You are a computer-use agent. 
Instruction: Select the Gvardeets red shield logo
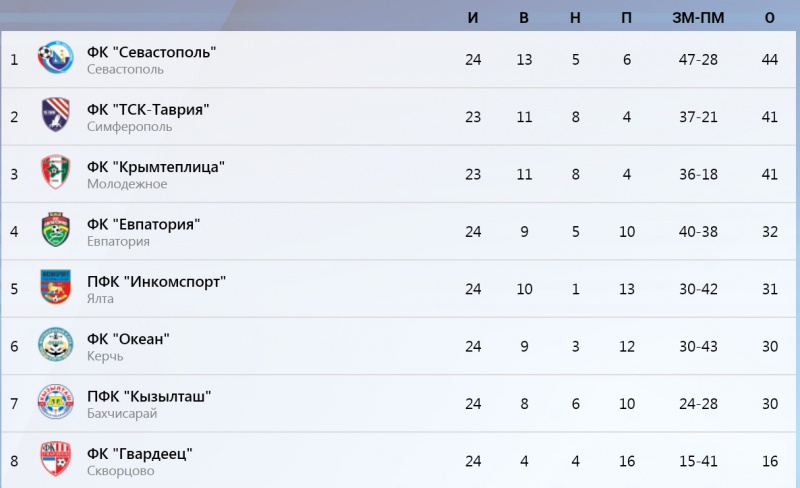pyautogui.click(x=56, y=459)
